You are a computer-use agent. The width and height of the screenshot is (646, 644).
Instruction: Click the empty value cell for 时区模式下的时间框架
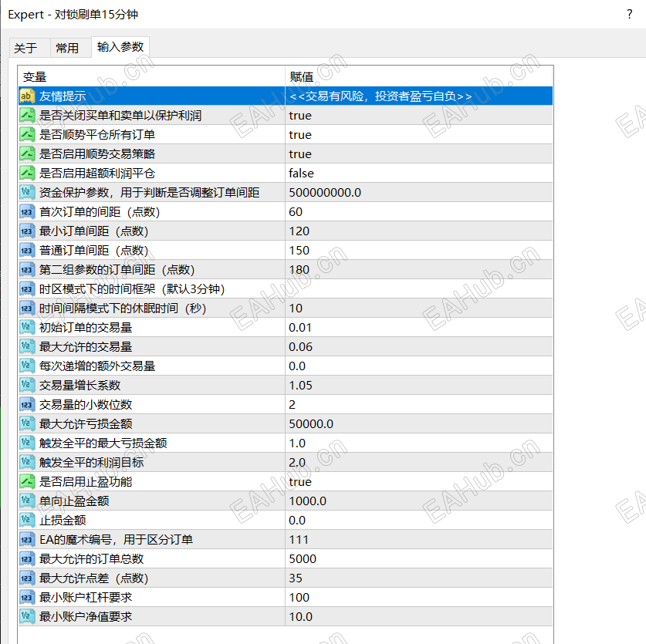pyautogui.click(x=419, y=288)
